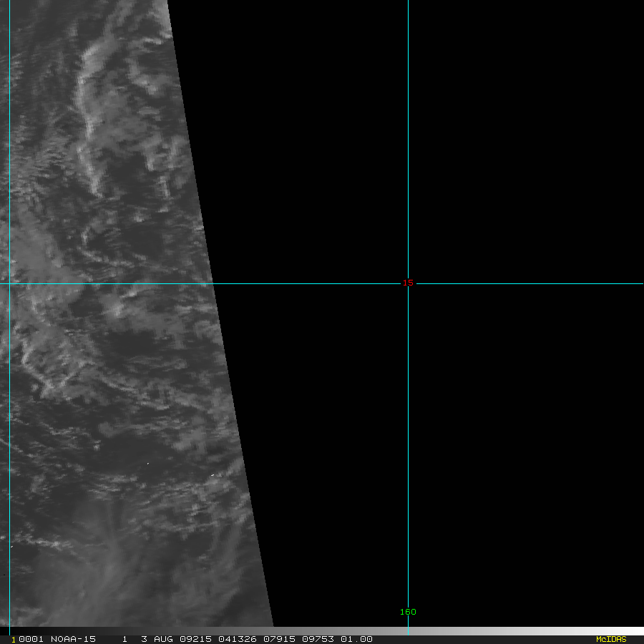
Task: Click the 01.00 resolution value
Action: pos(356,639)
